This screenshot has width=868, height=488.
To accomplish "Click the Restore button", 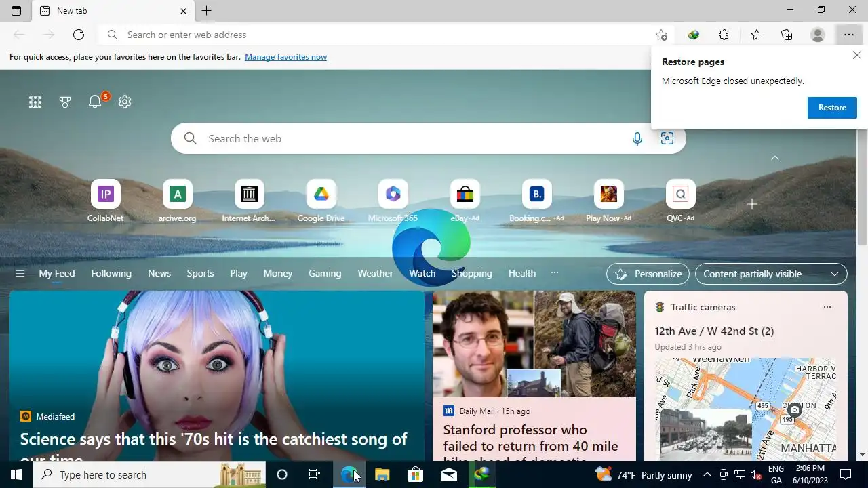I will click(x=832, y=108).
